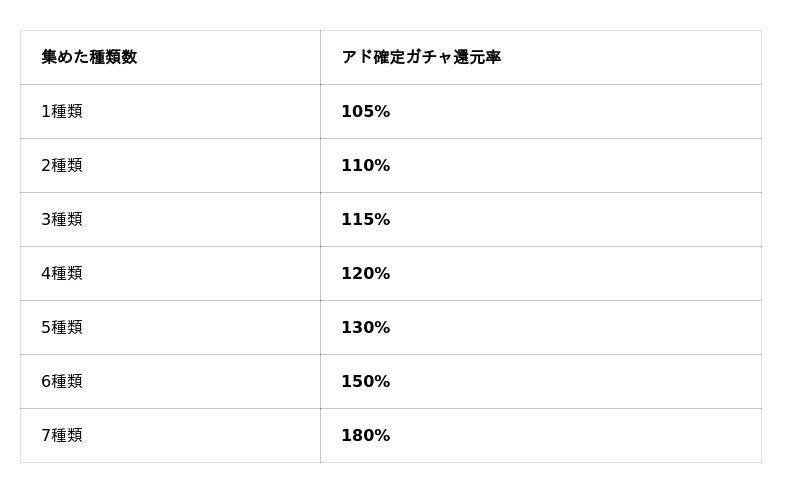Click the 115% value cell
This screenshot has height=493, width=800.
[366, 220]
